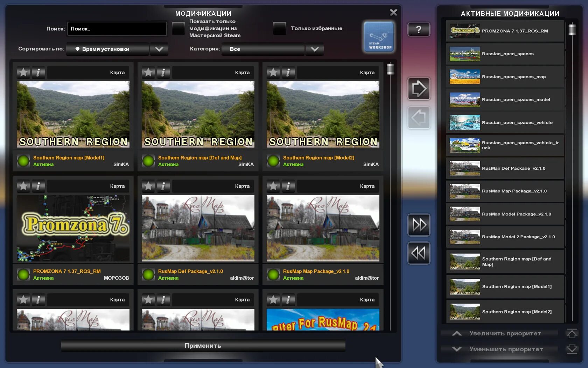Enable 'Показать только модификации из Мастерской Steam' checkbox
Viewport: 588px width, 368px height.
click(x=178, y=28)
